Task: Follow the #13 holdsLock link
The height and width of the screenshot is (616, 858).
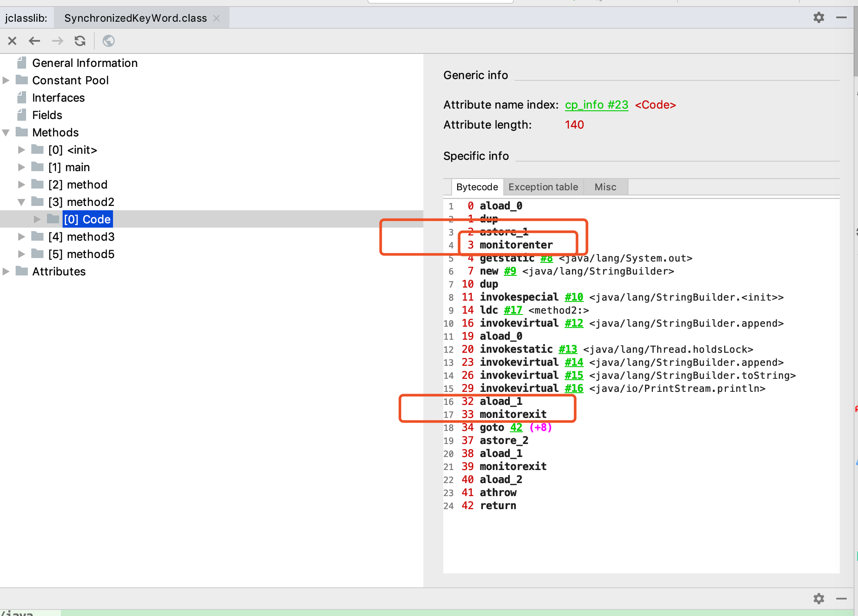Action: (568, 349)
